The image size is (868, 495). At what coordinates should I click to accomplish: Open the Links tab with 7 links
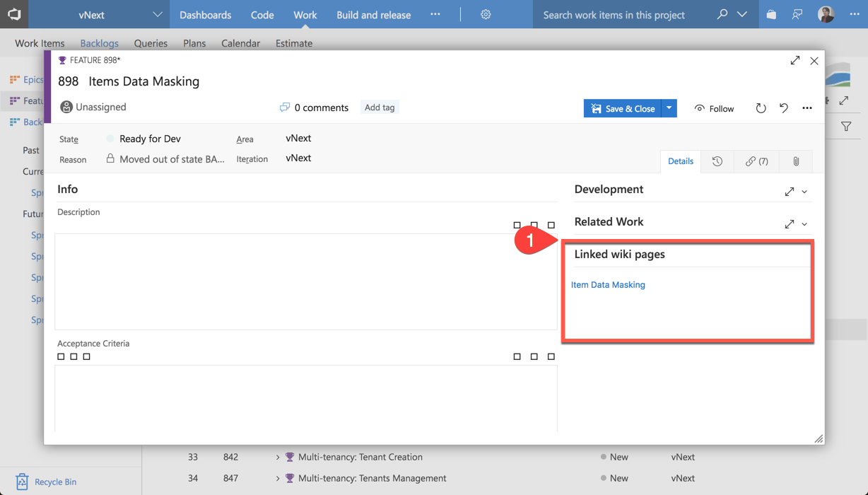[x=756, y=161]
